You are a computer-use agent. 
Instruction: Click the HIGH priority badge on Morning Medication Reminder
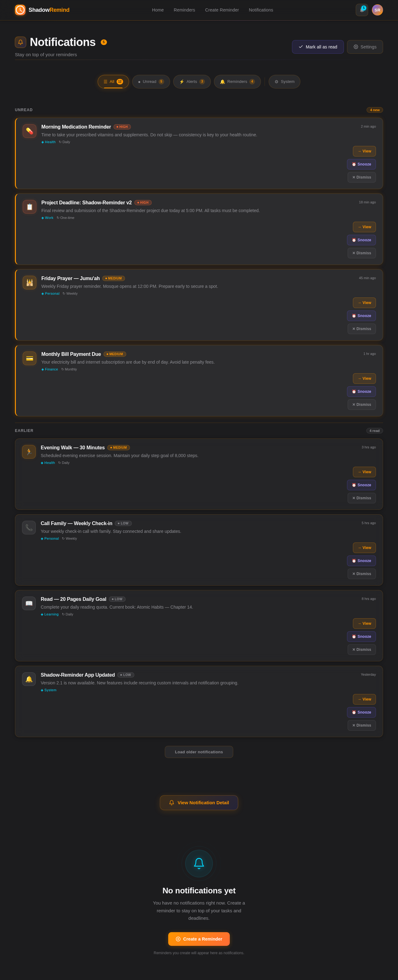click(x=122, y=127)
